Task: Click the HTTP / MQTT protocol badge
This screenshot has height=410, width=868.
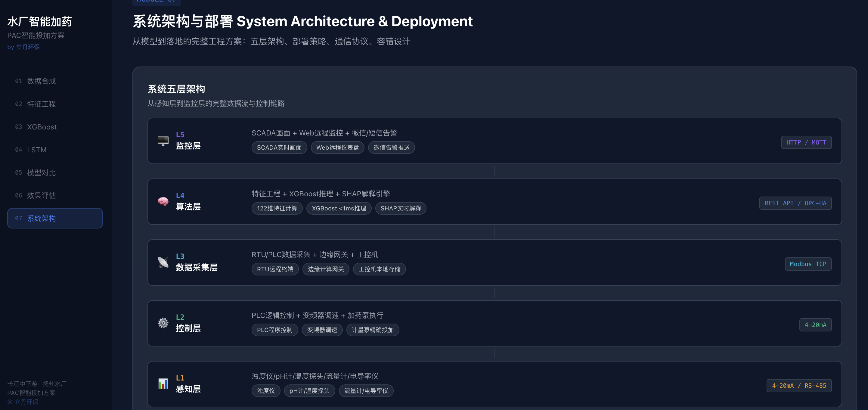Action: tap(806, 142)
